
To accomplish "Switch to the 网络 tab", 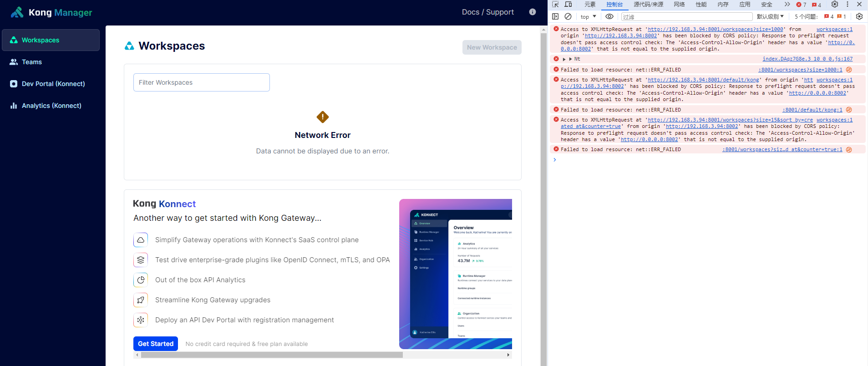I will [679, 5].
